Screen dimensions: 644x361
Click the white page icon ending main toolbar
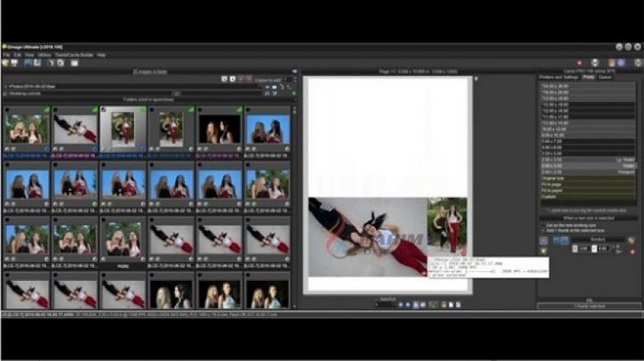coord(74,63)
